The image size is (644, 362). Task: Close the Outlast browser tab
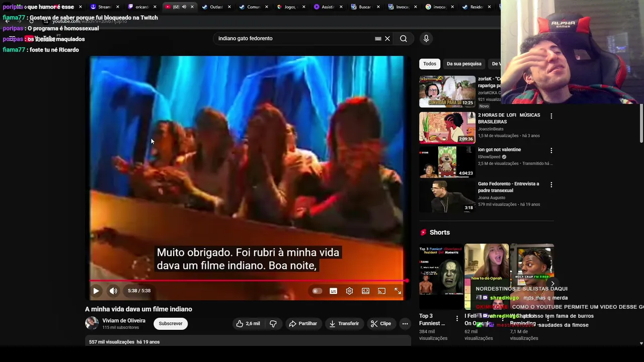(x=229, y=7)
